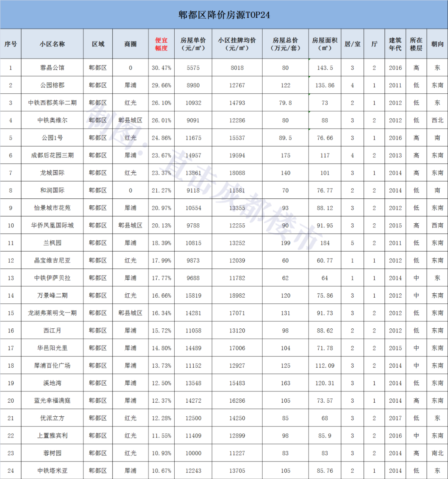This screenshot has height=479, width=448.
Task: Select orientation cell 西北
Action: 437,120
